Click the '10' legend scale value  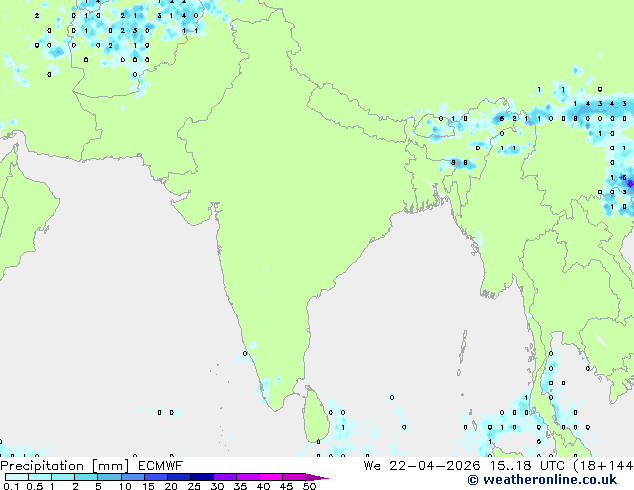(125, 486)
